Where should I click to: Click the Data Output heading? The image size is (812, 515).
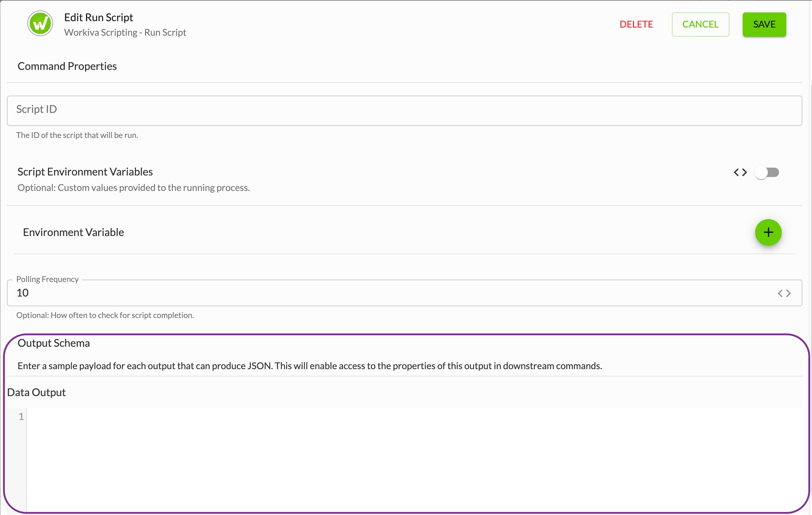(36, 392)
